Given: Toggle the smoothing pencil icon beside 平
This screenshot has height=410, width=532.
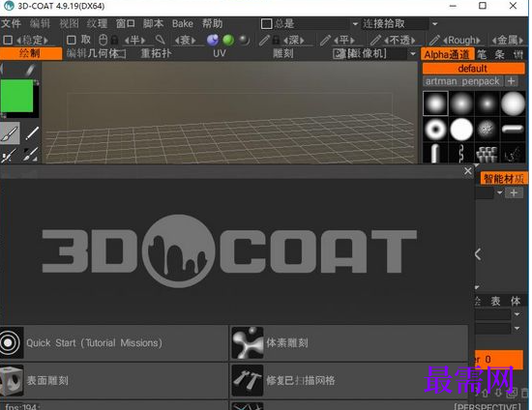Looking at the screenshot, I should (325, 40).
